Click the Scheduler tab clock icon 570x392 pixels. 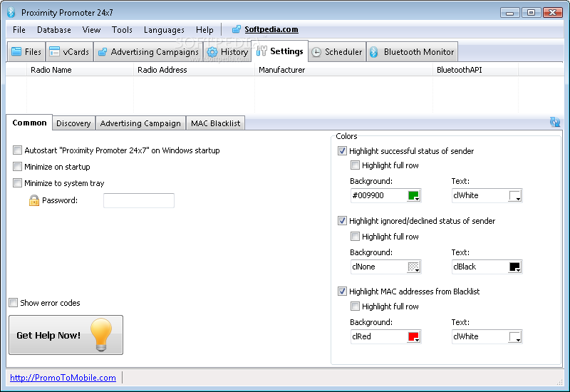(316, 52)
